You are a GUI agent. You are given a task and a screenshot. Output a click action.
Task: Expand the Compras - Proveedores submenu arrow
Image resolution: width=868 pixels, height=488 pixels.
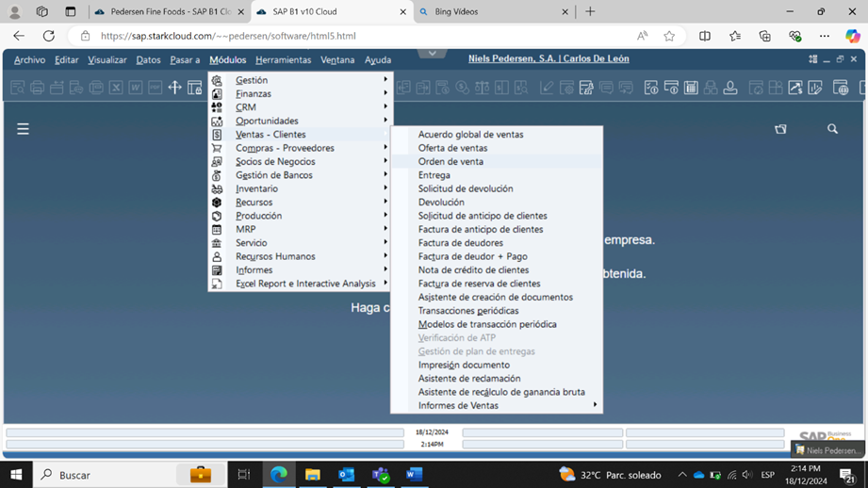coord(385,147)
